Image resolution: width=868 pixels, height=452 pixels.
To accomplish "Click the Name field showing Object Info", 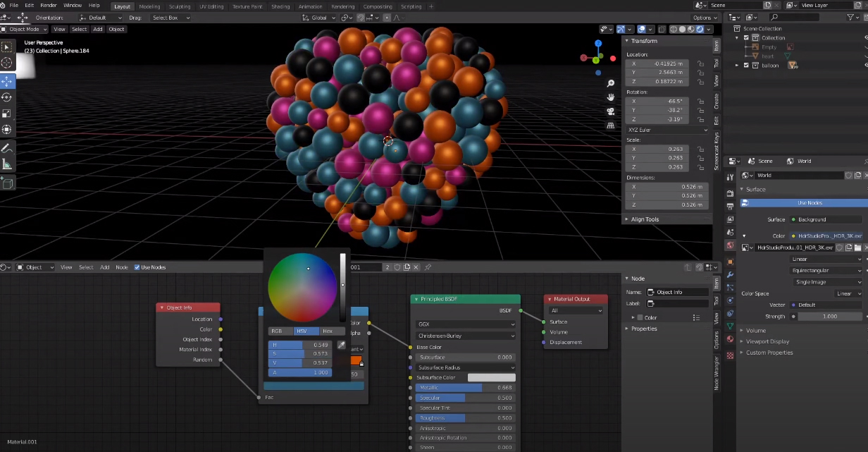I will pyautogui.click(x=678, y=292).
